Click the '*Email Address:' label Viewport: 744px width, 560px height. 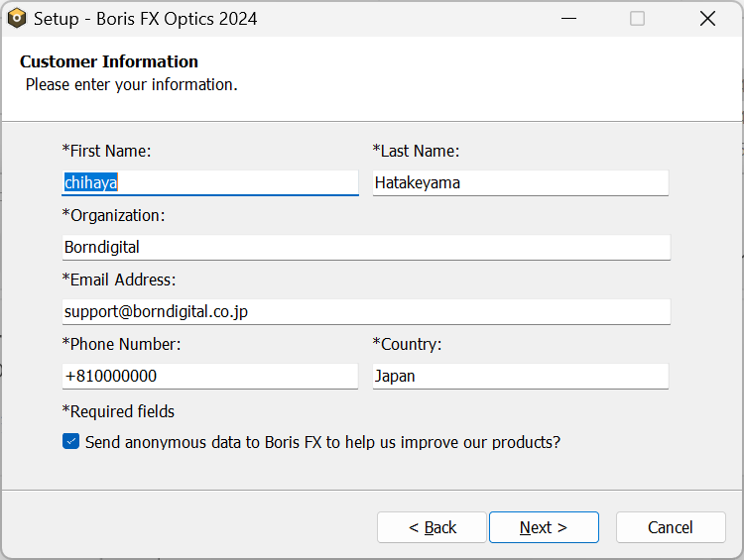point(119,280)
